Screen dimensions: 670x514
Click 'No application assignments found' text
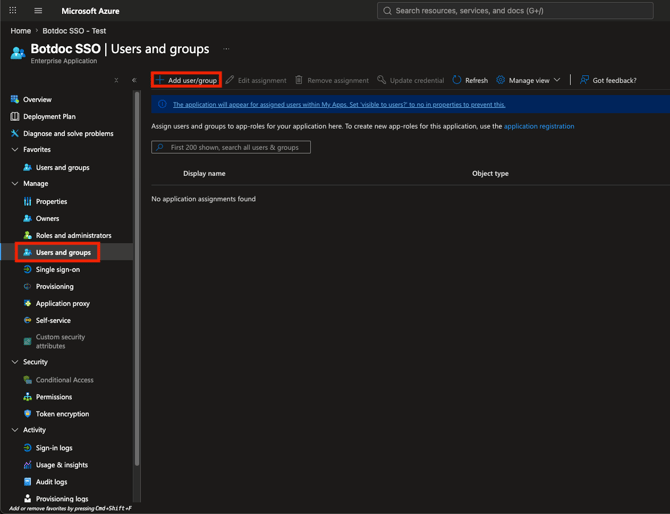203,199
